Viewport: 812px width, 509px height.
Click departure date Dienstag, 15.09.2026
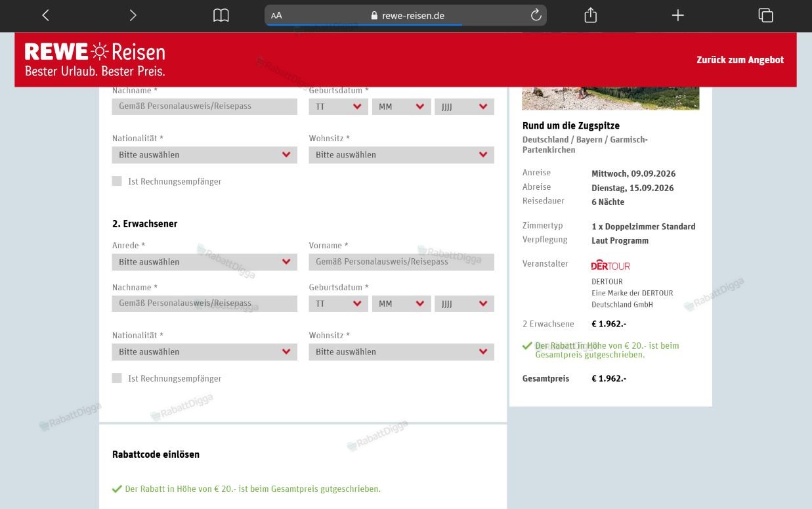coord(633,188)
